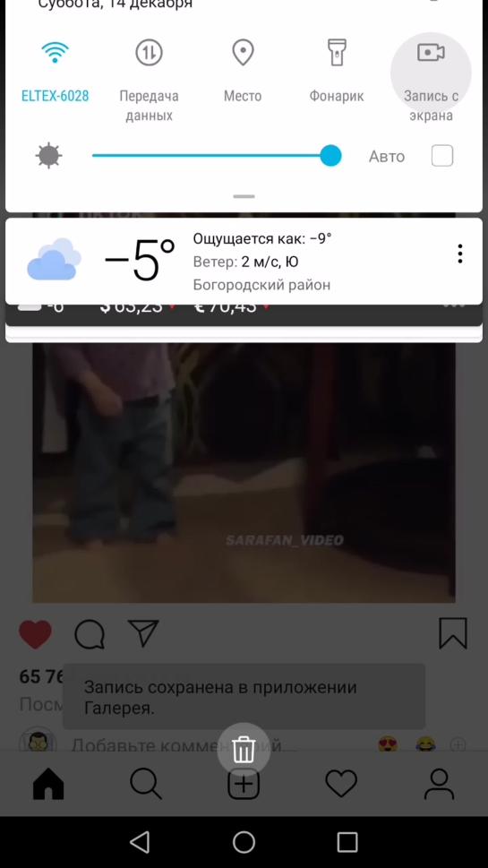The width and height of the screenshot is (488, 868).
Task: Save post with bookmark icon
Action: pos(453,633)
